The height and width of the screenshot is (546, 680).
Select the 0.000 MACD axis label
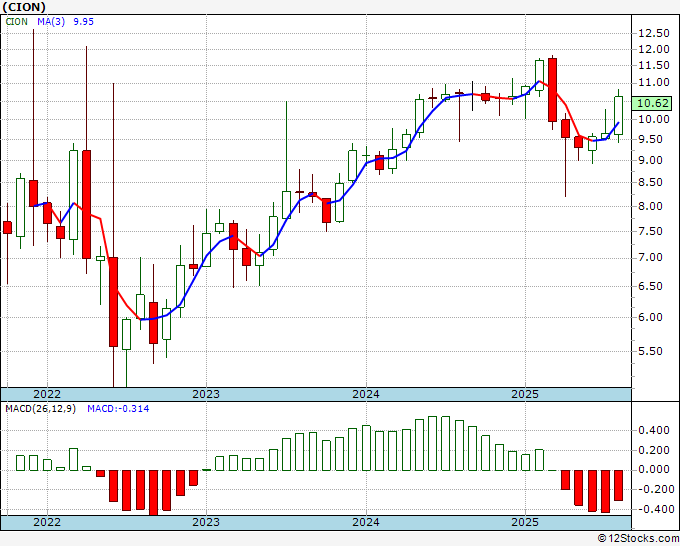(x=654, y=470)
